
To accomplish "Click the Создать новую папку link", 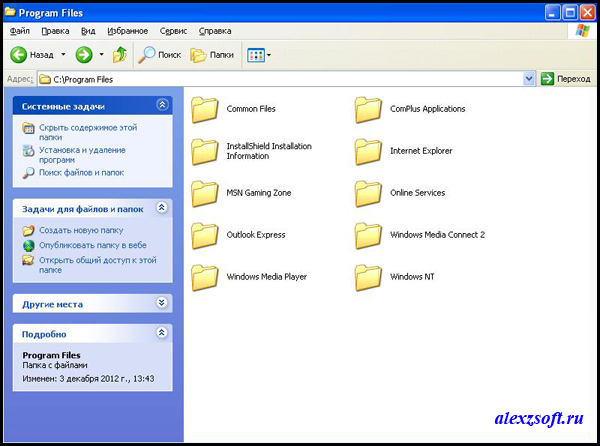I will tap(80, 230).
